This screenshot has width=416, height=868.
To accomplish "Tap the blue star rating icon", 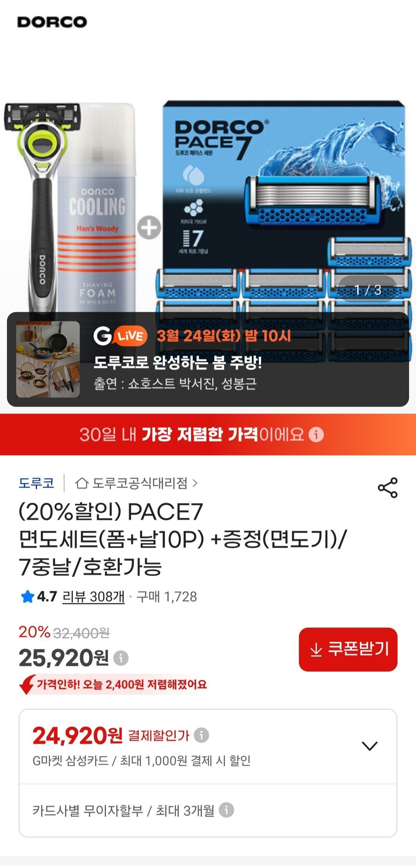I will pos(27,597).
